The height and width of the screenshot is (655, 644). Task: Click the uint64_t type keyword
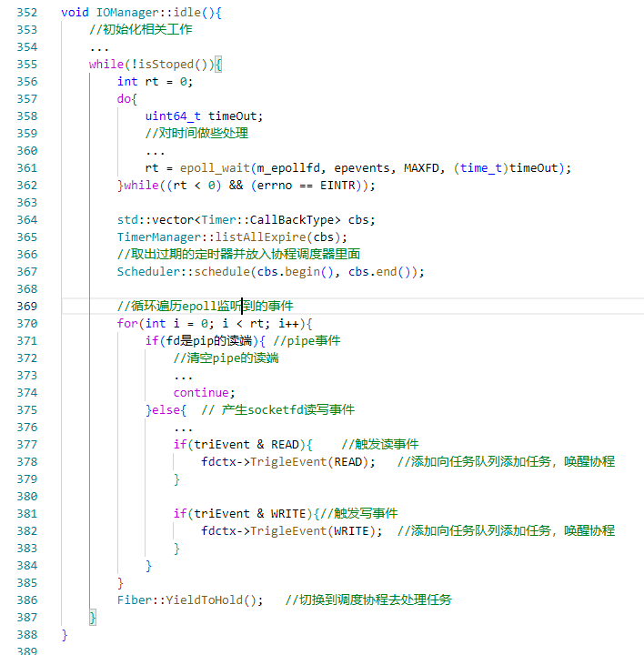coord(174,116)
